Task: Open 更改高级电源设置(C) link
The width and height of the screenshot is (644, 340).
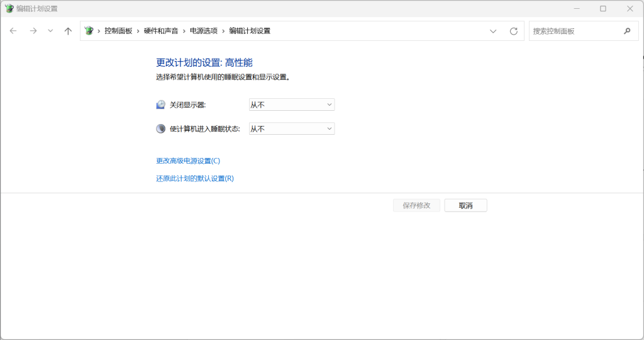Action: tap(188, 161)
